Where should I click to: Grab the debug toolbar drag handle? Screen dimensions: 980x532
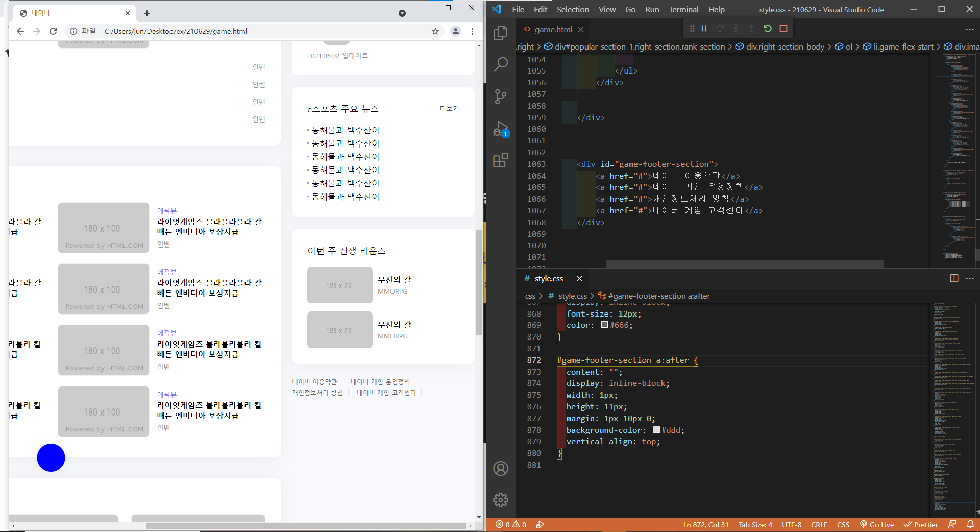point(692,29)
